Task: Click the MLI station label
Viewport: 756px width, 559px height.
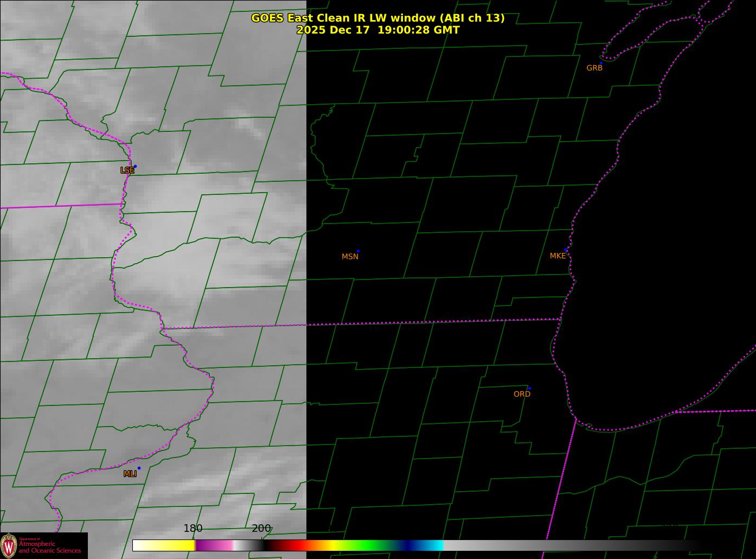Action: (x=130, y=474)
